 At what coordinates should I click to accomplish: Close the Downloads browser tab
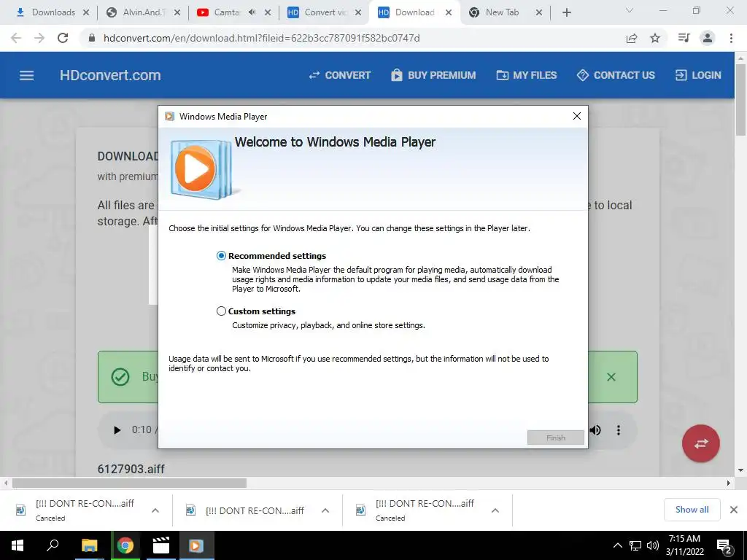[x=86, y=12]
